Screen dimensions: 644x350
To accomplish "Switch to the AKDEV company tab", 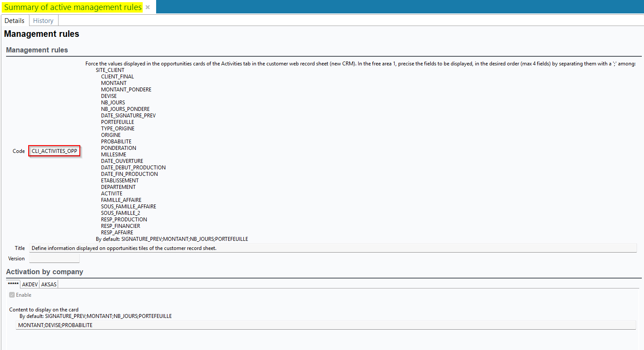I will coord(30,285).
